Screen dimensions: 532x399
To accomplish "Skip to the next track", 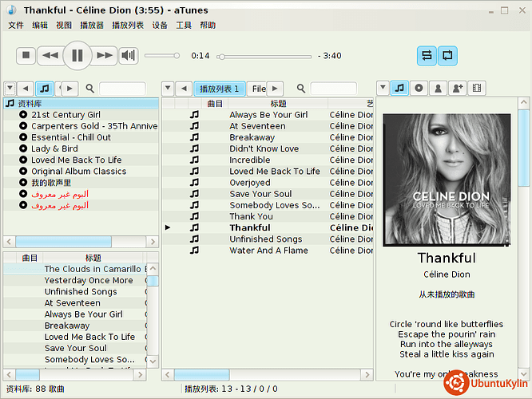I will [x=105, y=55].
